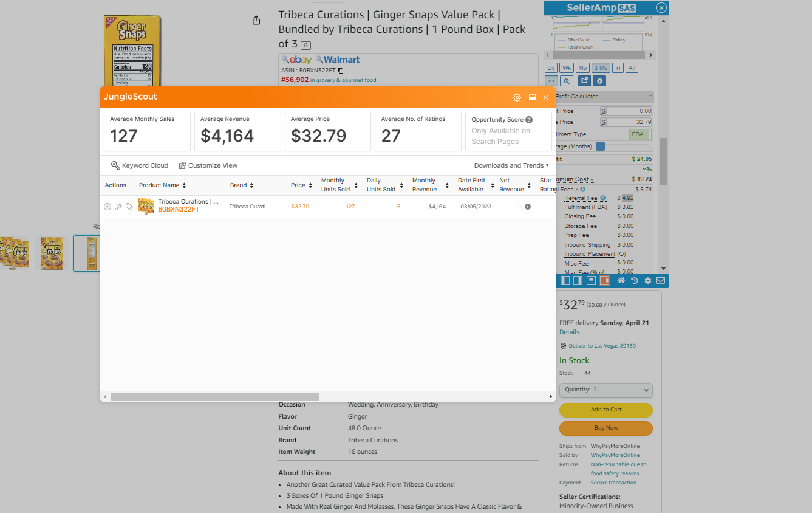Screen dimensions: 812x513
Task: Share the product with the share icon
Action: click(256, 20)
